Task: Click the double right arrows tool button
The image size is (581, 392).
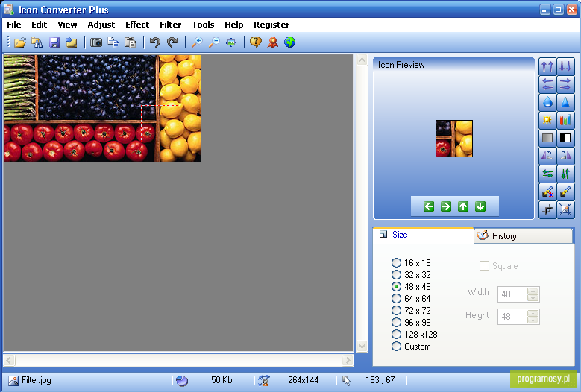Action: point(565,84)
